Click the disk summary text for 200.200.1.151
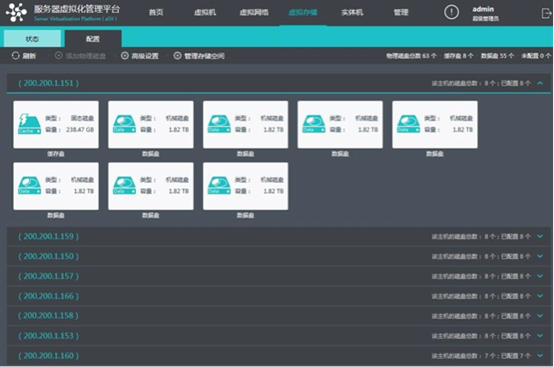 click(x=481, y=83)
